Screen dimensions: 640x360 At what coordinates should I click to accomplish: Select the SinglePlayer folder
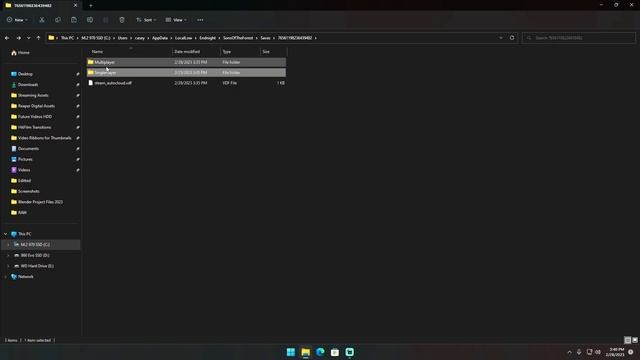pos(187,73)
